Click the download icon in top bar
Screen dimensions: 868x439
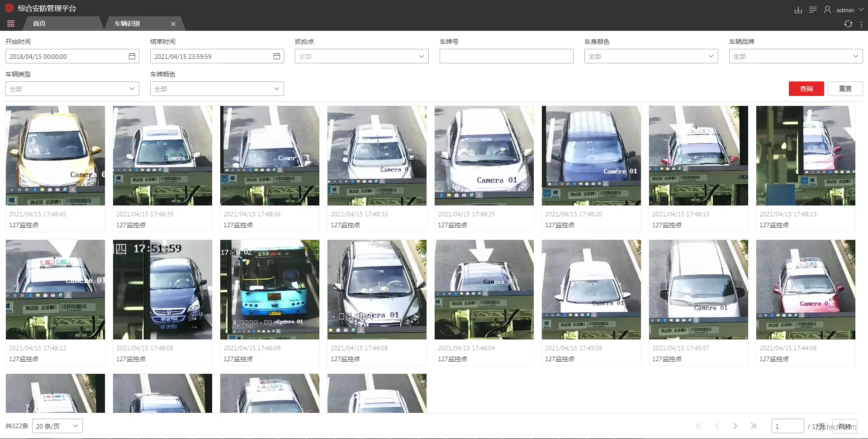(798, 10)
